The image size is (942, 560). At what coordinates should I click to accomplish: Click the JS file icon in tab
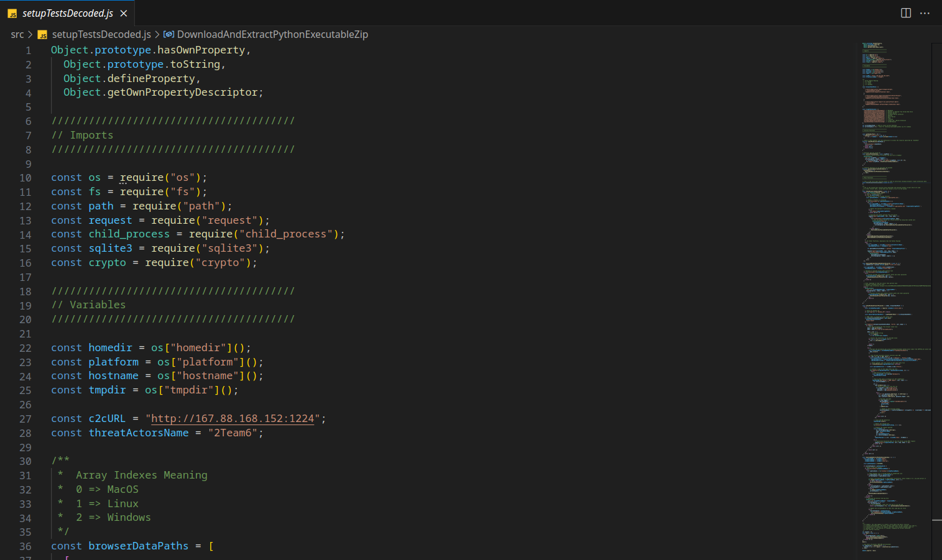12,14
